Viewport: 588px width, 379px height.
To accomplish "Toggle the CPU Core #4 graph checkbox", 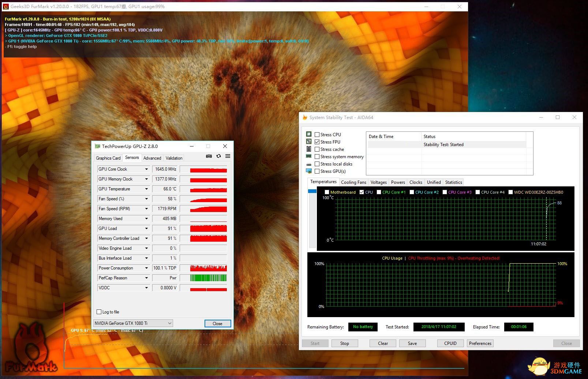I will (477, 192).
